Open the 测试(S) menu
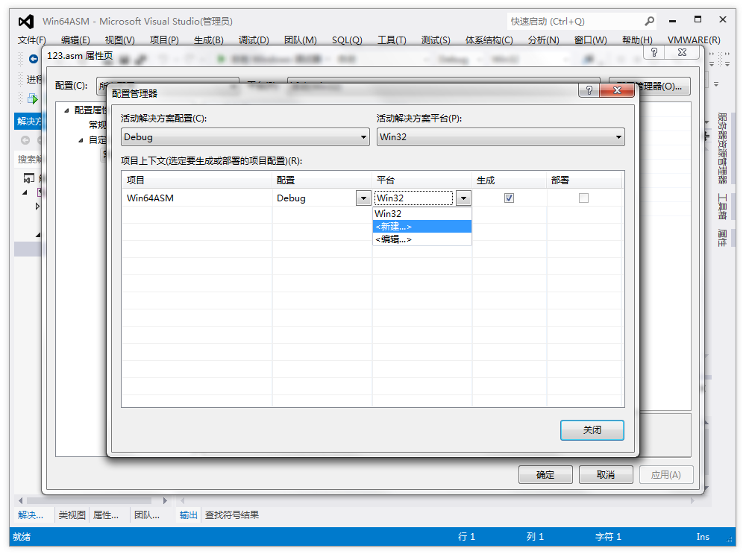The height and width of the screenshot is (560, 749). coord(436,40)
